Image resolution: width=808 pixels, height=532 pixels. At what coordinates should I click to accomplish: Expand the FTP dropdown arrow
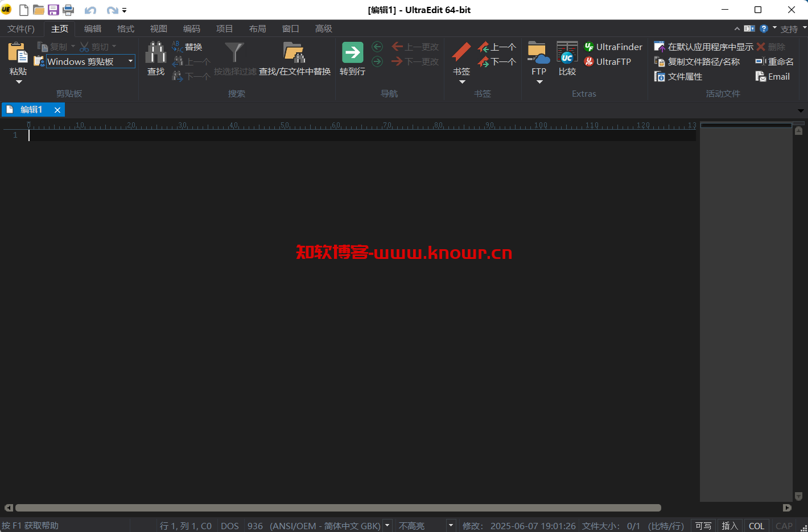tap(539, 82)
